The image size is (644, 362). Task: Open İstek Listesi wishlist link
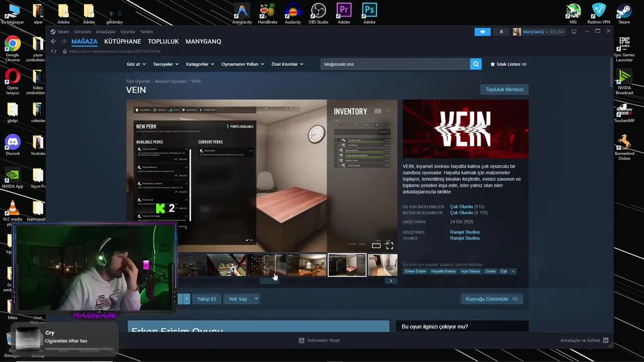508,64
